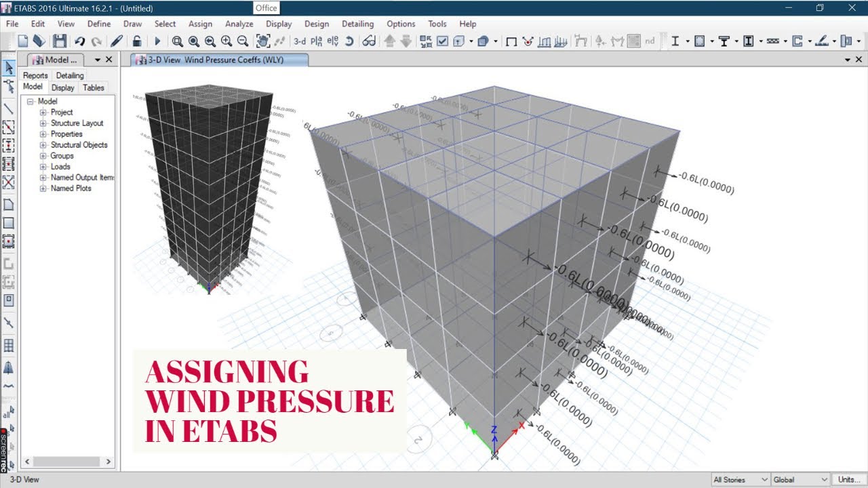The width and height of the screenshot is (868, 488).
Task: Click the Restore Full View zoom icon
Action: 194,41
